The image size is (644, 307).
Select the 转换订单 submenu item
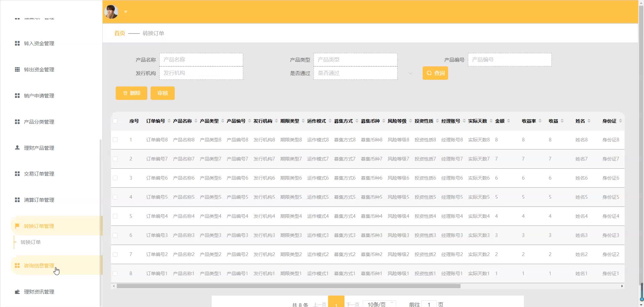pyautogui.click(x=31, y=242)
